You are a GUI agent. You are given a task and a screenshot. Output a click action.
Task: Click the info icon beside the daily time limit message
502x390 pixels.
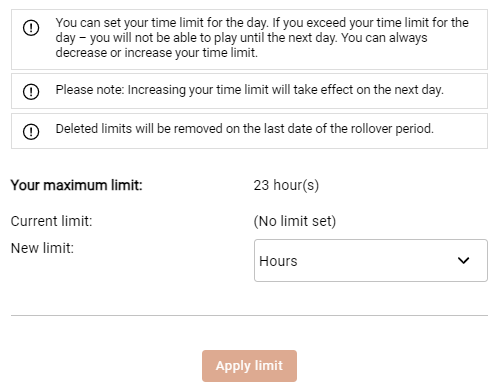[x=31, y=28]
